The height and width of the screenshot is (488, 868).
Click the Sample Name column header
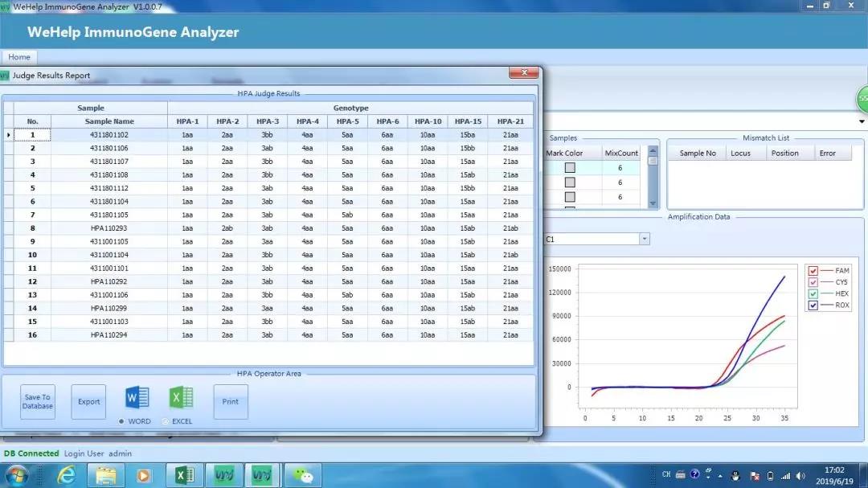click(109, 121)
